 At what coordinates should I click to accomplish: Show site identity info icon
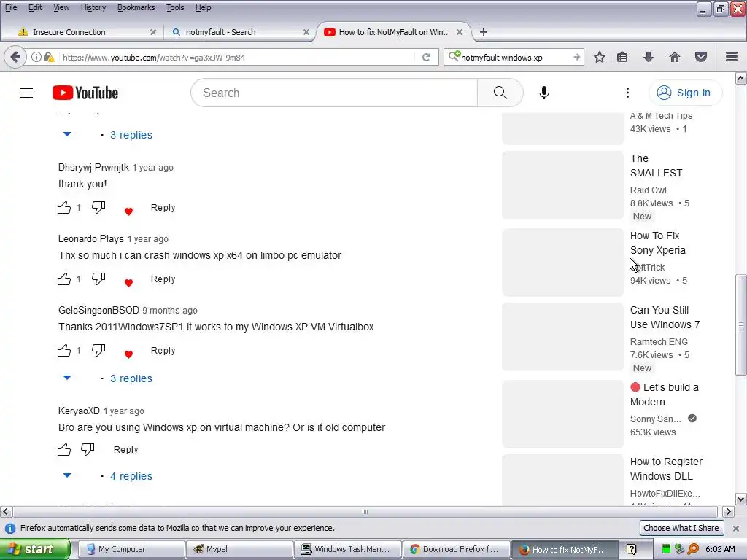[36, 57]
